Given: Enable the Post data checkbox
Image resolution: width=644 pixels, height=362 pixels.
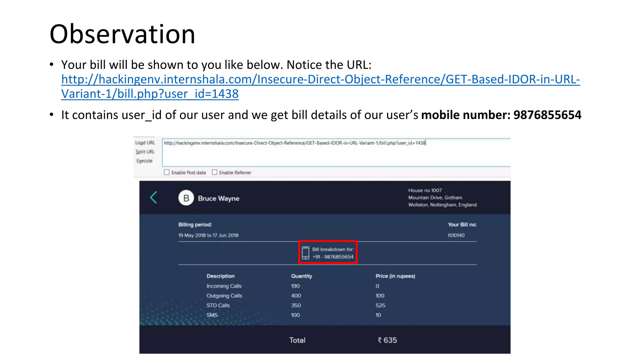Looking at the screenshot, I should [x=167, y=172].
